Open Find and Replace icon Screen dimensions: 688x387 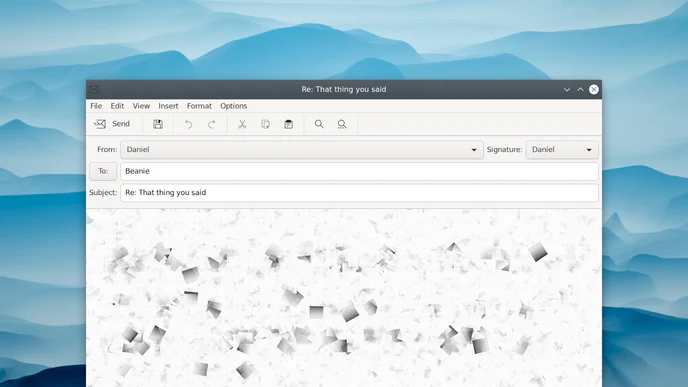pyautogui.click(x=342, y=124)
